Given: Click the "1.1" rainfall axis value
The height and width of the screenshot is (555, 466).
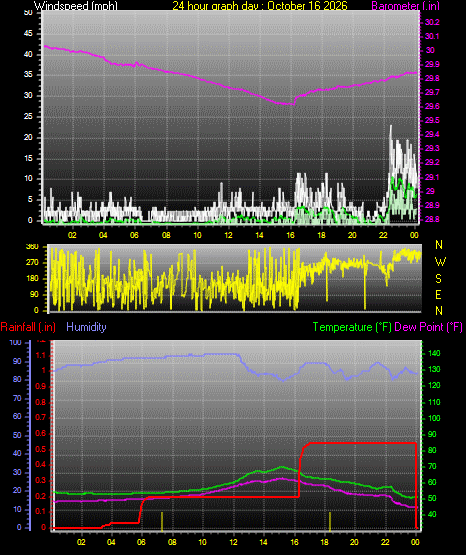Looking at the screenshot, I should click(x=41, y=355).
